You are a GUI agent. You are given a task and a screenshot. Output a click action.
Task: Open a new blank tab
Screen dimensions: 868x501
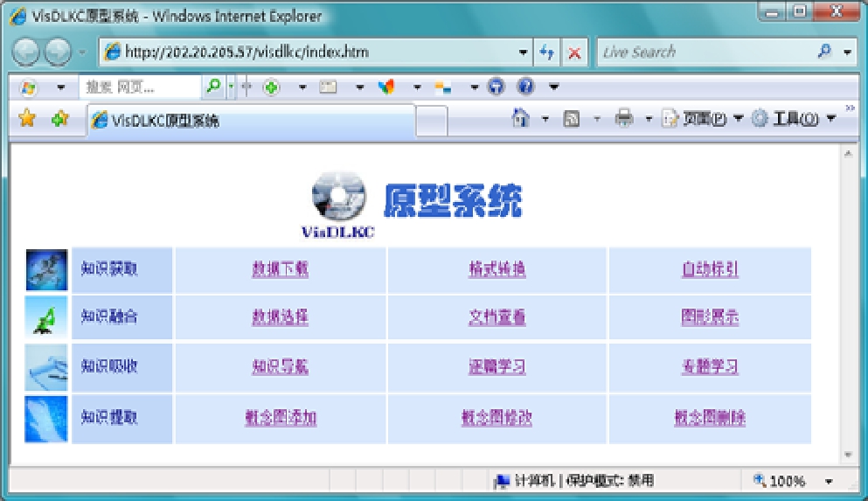432,121
